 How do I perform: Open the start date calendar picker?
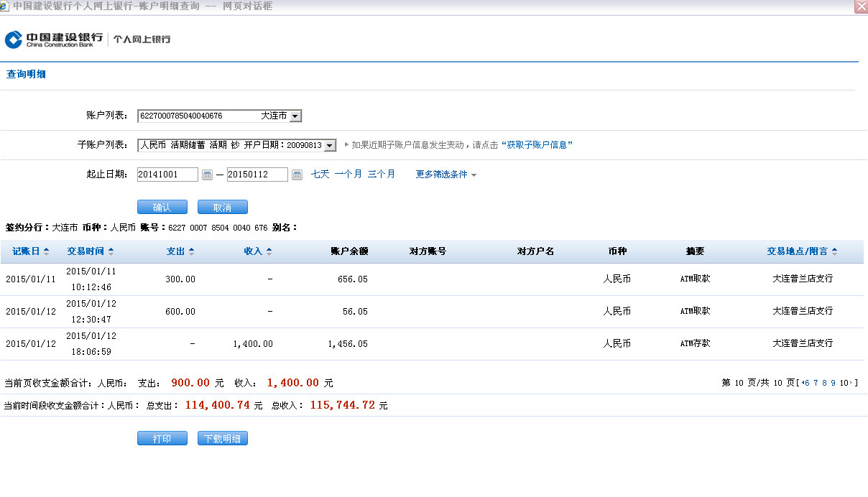click(207, 175)
